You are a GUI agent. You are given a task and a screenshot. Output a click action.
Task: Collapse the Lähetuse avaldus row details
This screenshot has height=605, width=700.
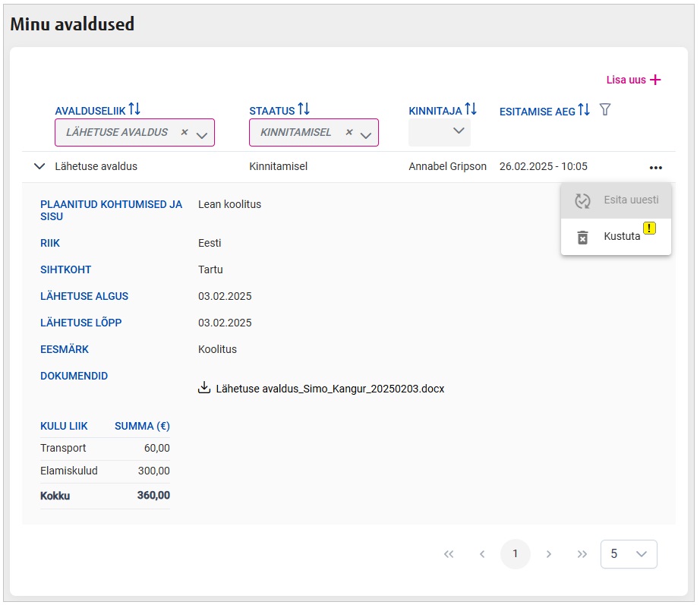tap(40, 167)
